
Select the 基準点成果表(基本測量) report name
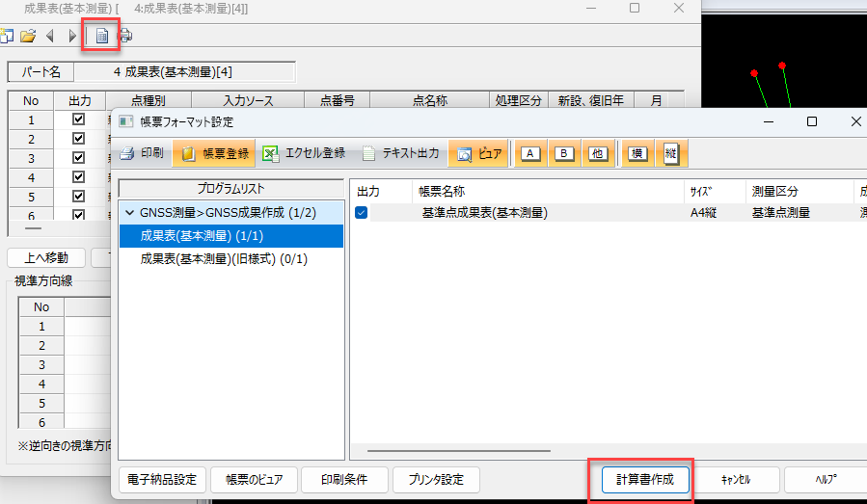pyautogui.click(x=484, y=213)
